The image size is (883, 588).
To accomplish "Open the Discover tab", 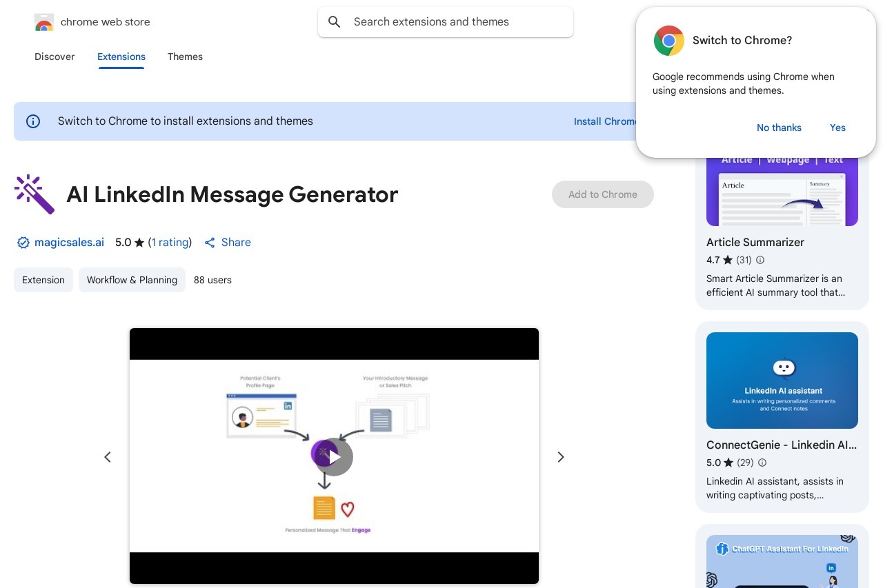I will [x=54, y=57].
